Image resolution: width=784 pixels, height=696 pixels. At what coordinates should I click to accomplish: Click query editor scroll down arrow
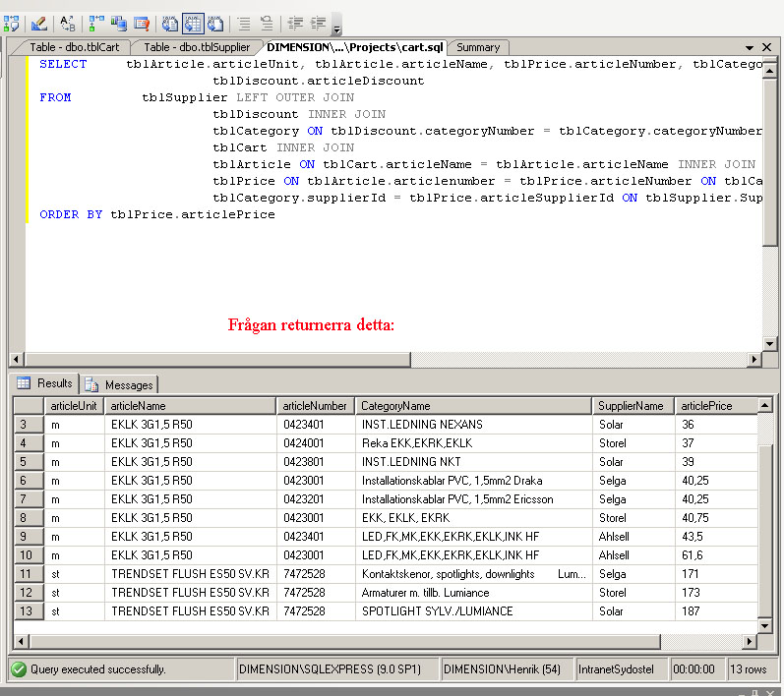[x=769, y=344]
